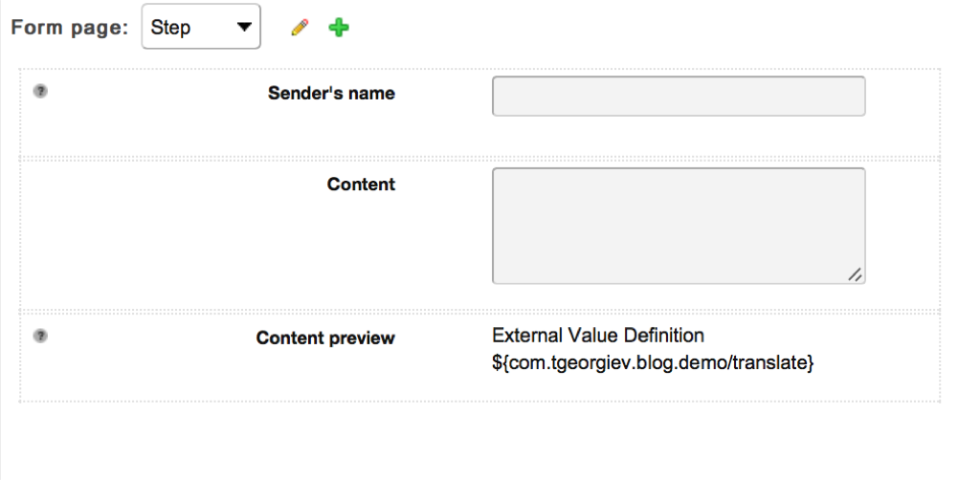Click blank area below Content preview row
Viewport: 980px width, 480px height.
479,440
